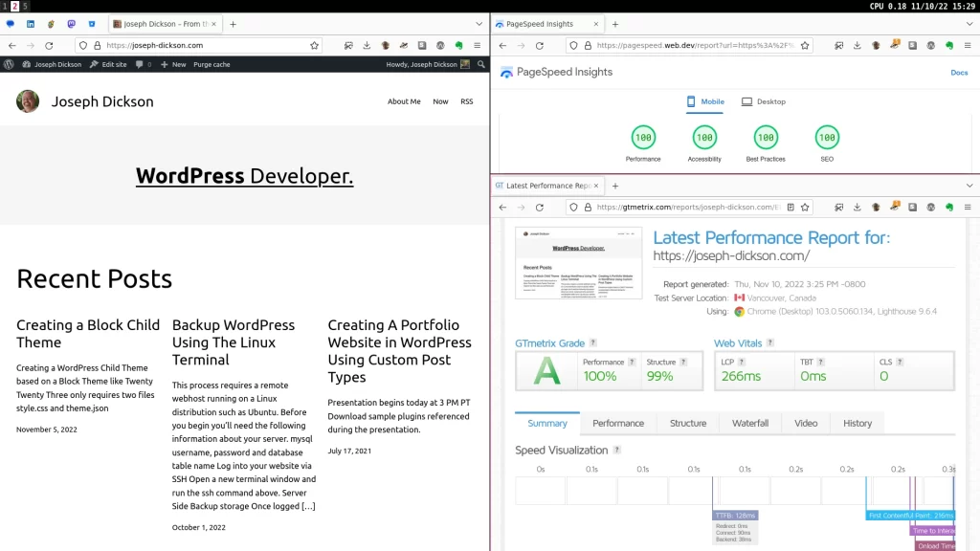Open the GTmetrix window's hamburger menu
980x551 pixels.
[x=969, y=207]
